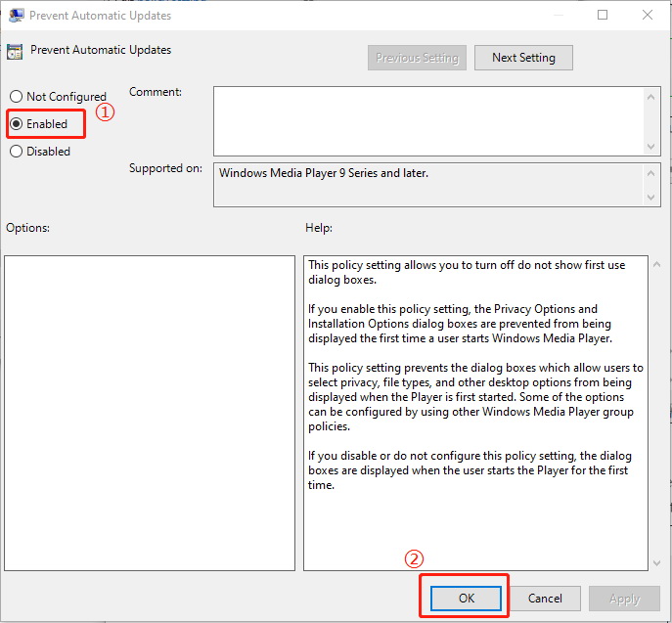Click the Next Setting button
Screen dimensions: 672x623
[x=523, y=58]
